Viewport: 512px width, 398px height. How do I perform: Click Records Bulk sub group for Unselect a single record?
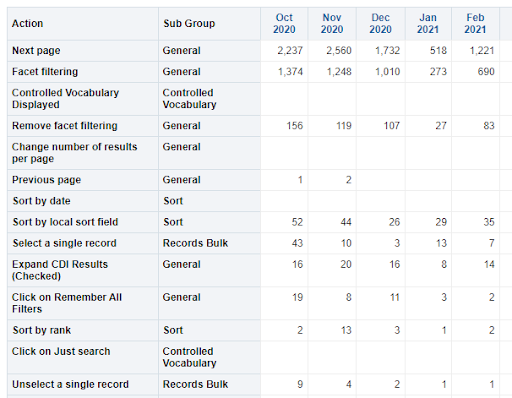209,384
